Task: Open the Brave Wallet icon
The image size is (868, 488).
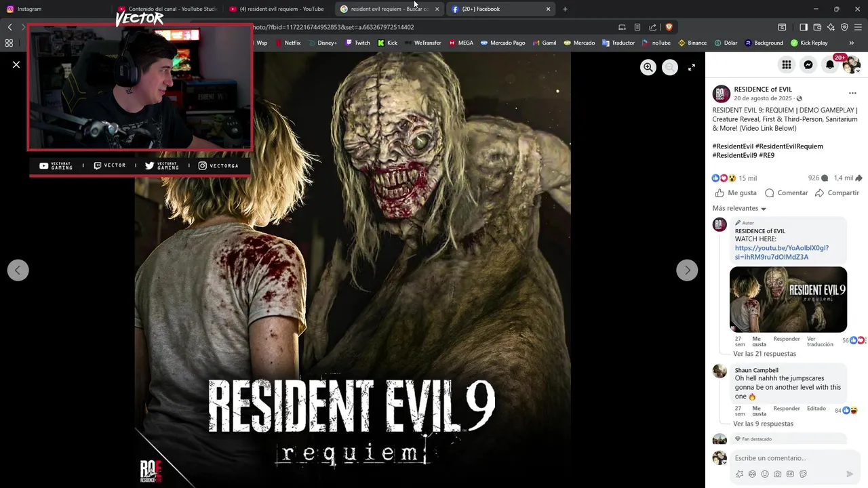Action: (x=817, y=27)
